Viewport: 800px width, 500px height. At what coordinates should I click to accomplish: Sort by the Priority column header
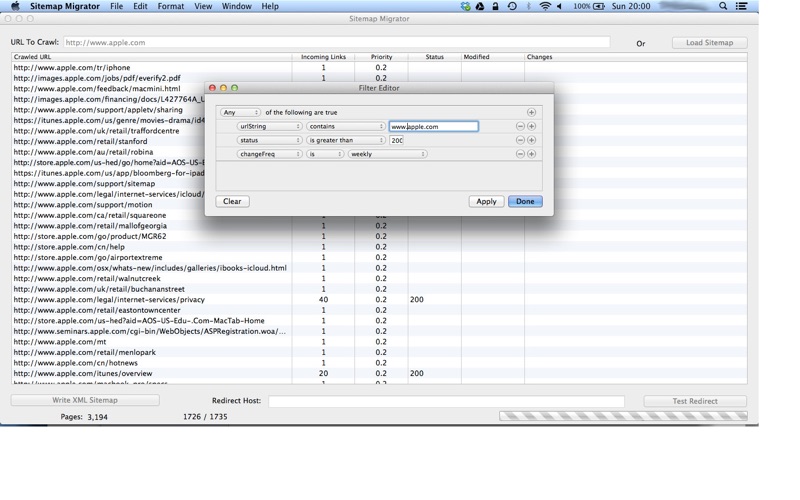381,57
